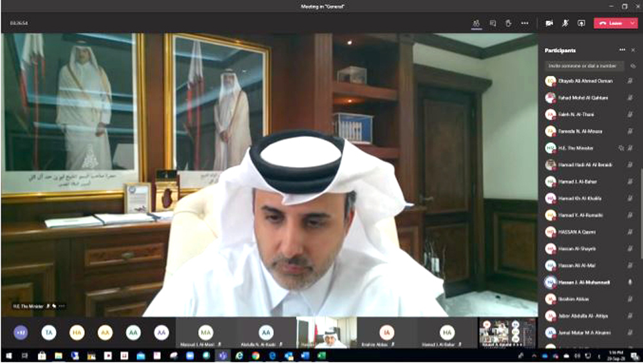The image size is (643, 364).
Task: Click the active mic icon for Hassan J. Al-Muhannadi
Action: (630, 282)
